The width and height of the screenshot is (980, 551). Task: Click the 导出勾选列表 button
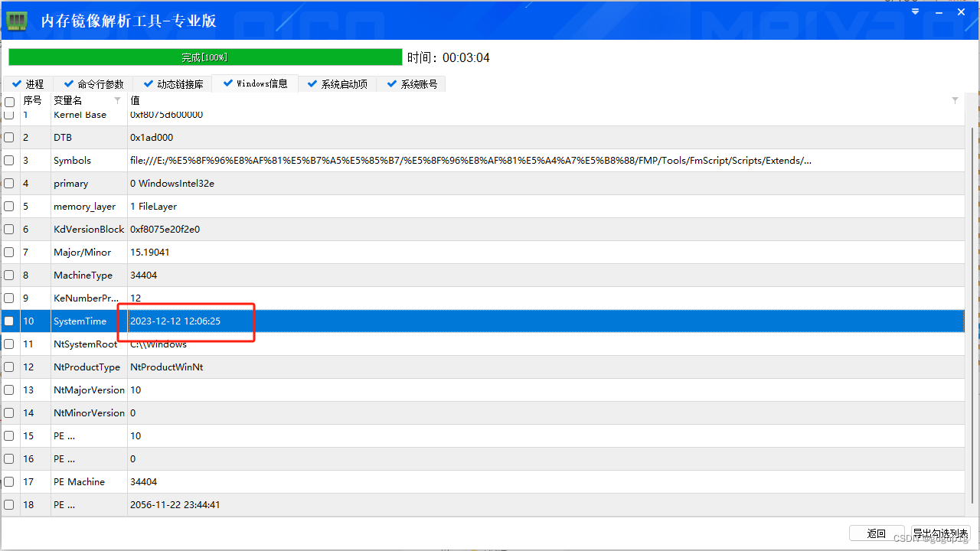pos(939,533)
